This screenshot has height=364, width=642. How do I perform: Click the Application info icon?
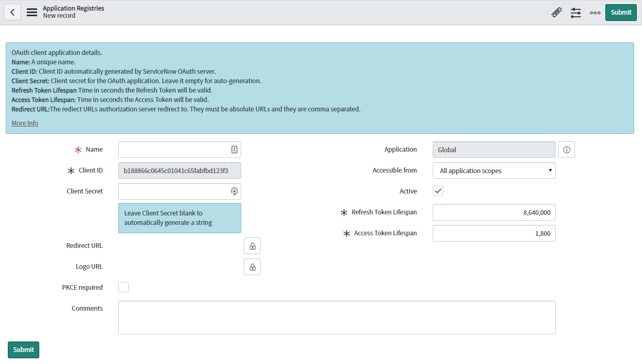pos(566,150)
